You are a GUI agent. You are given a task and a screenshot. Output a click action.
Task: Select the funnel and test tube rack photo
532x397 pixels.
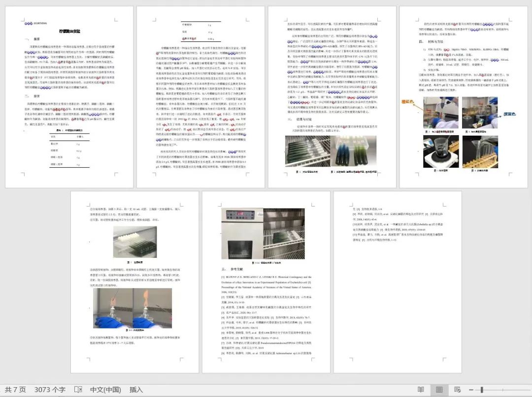tap(480, 151)
